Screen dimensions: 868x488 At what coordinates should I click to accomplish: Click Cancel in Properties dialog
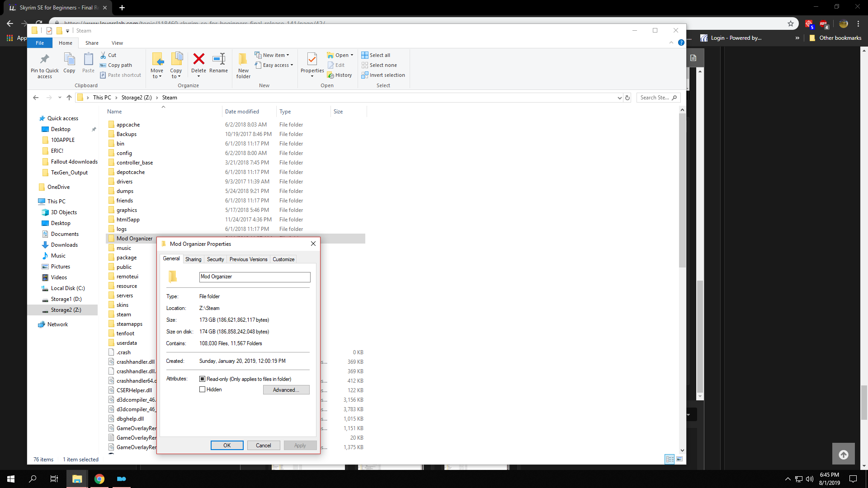[264, 446]
